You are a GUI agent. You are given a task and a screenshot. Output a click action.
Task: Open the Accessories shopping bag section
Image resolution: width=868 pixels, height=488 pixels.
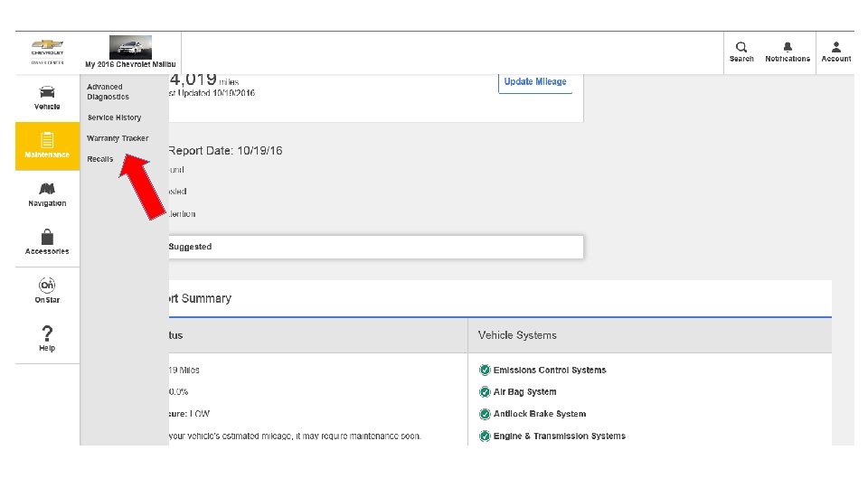click(47, 241)
